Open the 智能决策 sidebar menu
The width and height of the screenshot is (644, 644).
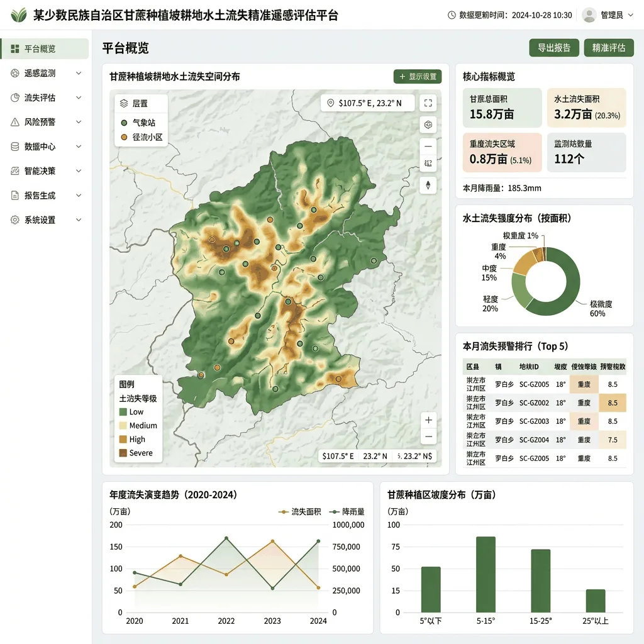point(45,171)
